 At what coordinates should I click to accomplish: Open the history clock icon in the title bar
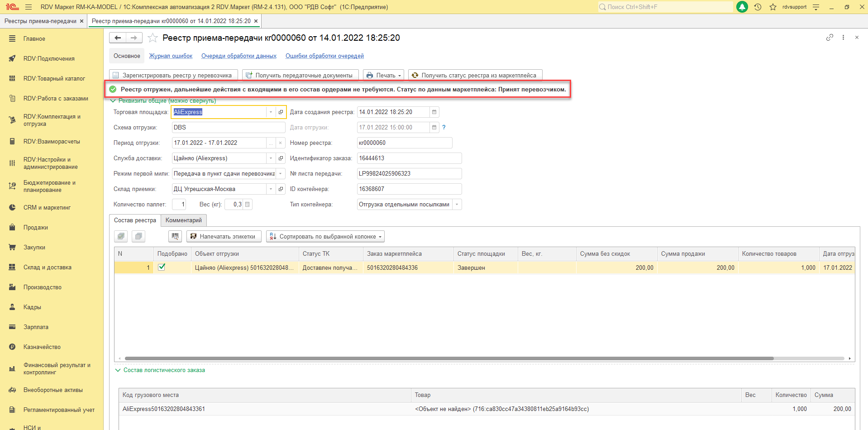click(x=758, y=7)
